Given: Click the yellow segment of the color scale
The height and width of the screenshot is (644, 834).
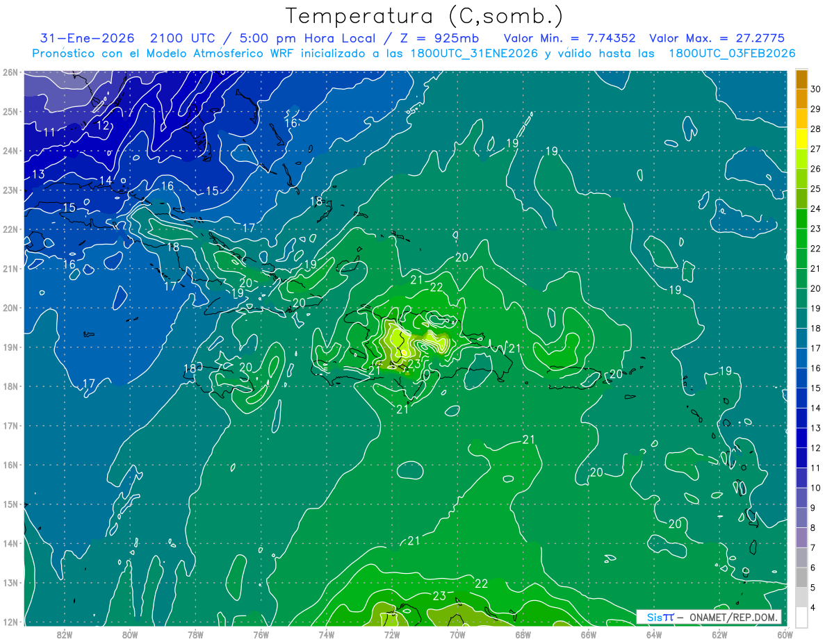Looking at the screenshot, I should pos(801,138).
